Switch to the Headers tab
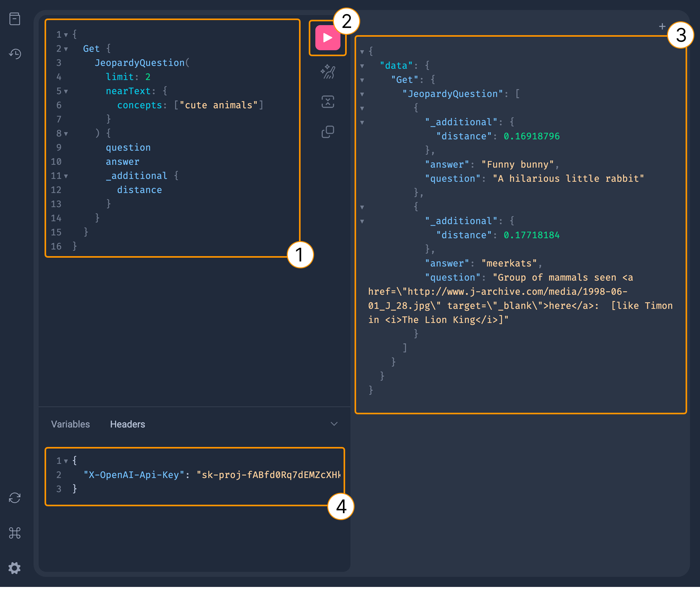The height and width of the screenshot is (602, 700). pyautogui.click(x=127, y=424)
